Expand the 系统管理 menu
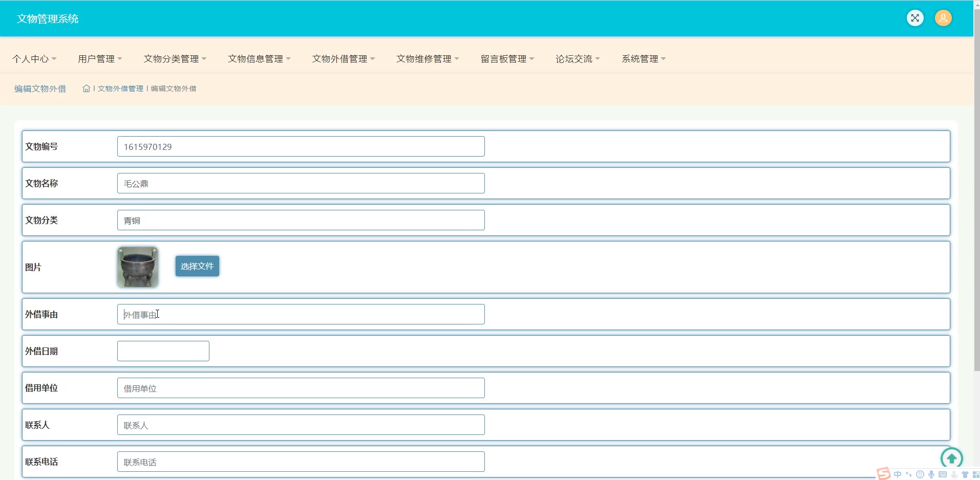 [x=644, y=59]
